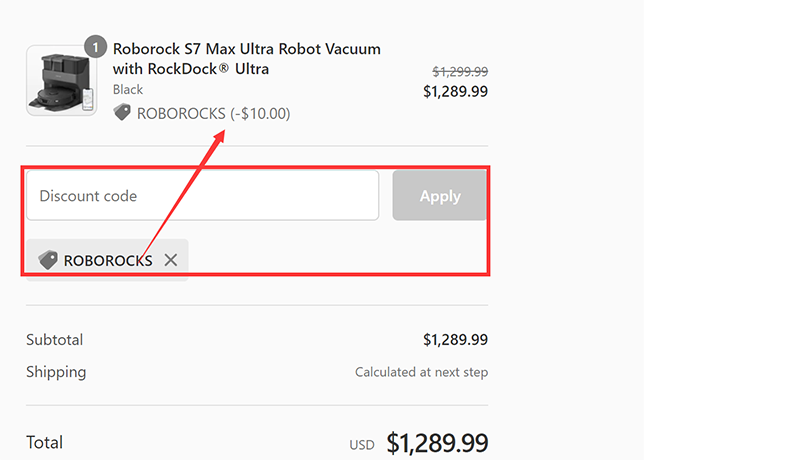
Task: Click the Total label
Action: 45,442
